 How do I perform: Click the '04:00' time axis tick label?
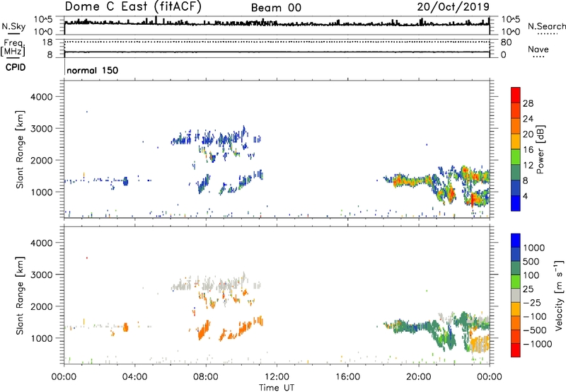point(134,377)
